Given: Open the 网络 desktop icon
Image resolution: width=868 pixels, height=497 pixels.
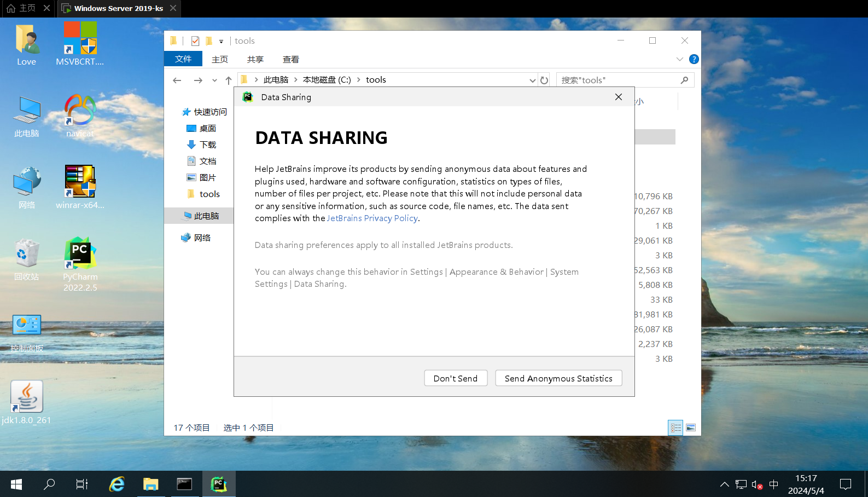Looking at the screenshot, I should [x=27, y=188].
